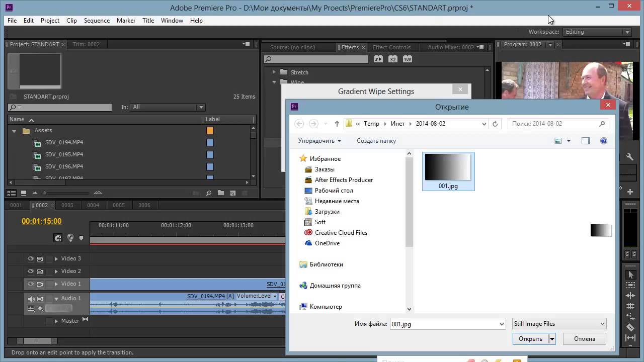Select the Razor tool

pyautogui.click(x=630, y=327)
